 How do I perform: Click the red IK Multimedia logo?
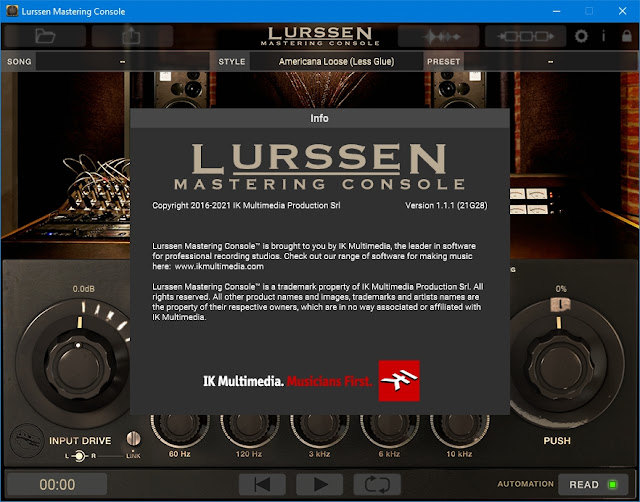tap(399, 380)
